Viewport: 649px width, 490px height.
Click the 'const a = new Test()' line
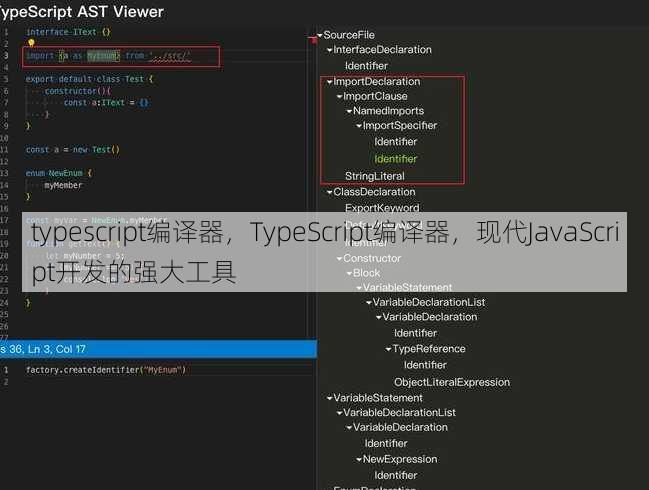[x=72, y=149]
